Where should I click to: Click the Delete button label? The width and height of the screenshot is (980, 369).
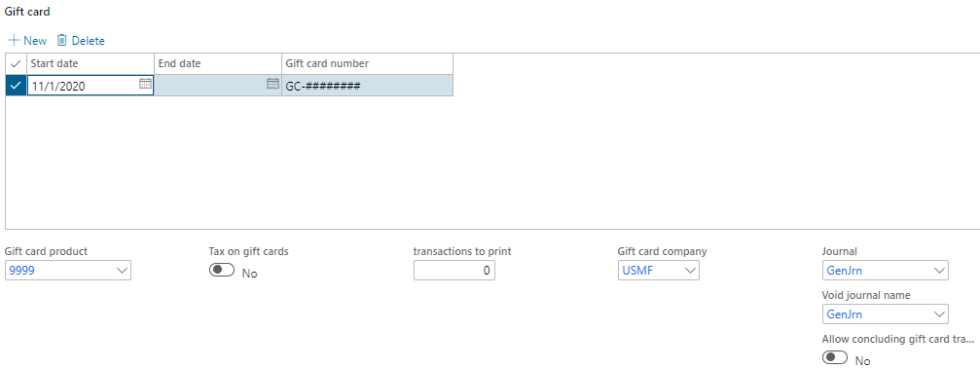(x=89, y=41)
